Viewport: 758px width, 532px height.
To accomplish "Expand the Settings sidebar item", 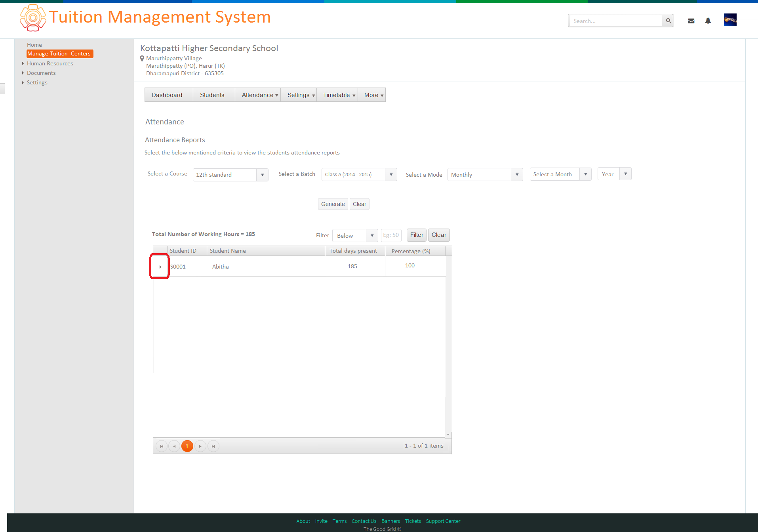I will click(x=23, y=82).
